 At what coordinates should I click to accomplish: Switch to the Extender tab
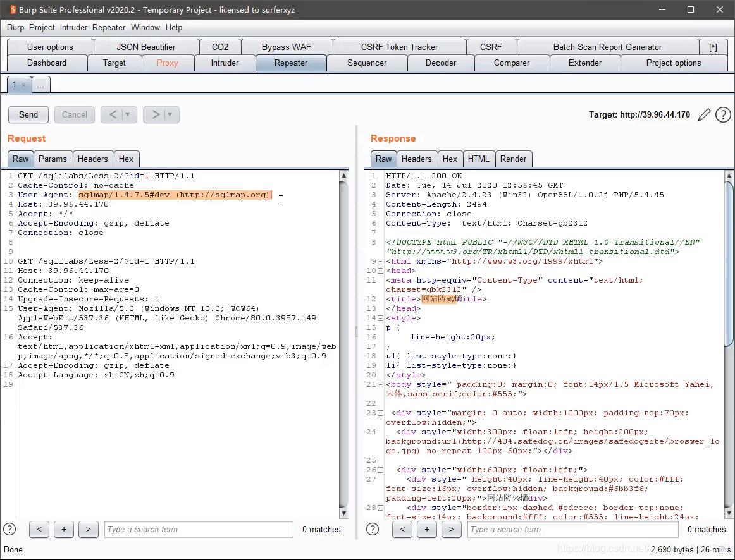585,63
